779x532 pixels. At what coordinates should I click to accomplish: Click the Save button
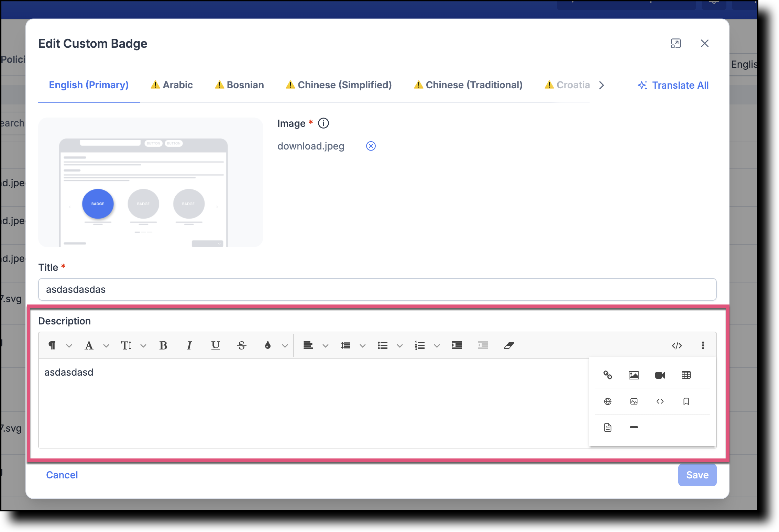click(697, 475)
